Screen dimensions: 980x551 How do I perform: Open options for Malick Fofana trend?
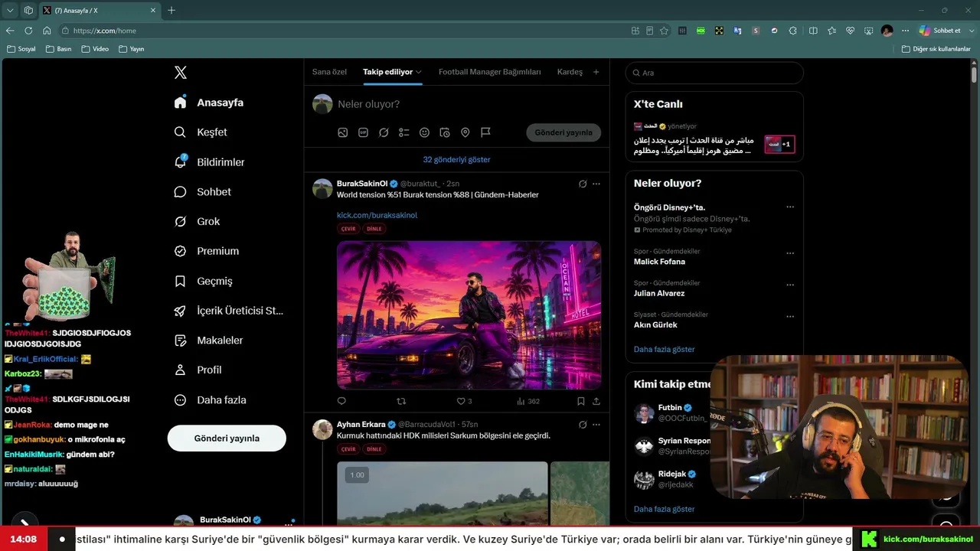(x=790, y=253)
